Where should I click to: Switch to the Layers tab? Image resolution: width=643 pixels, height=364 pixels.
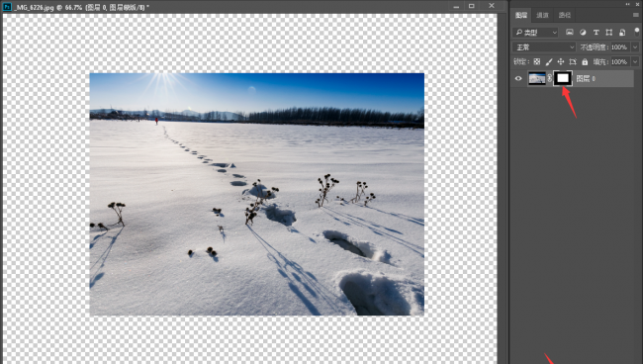521,15
